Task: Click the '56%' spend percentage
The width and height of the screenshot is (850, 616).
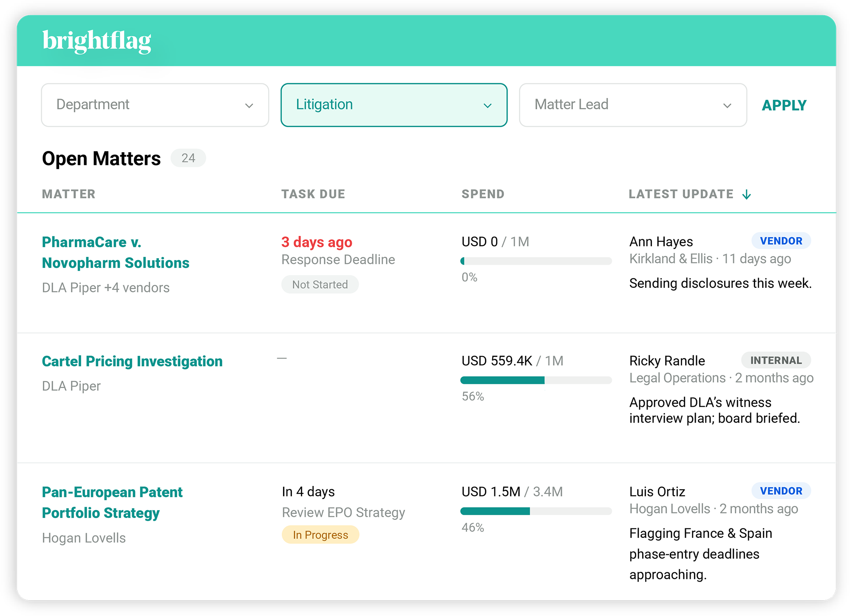Action: tap(473, 397)
